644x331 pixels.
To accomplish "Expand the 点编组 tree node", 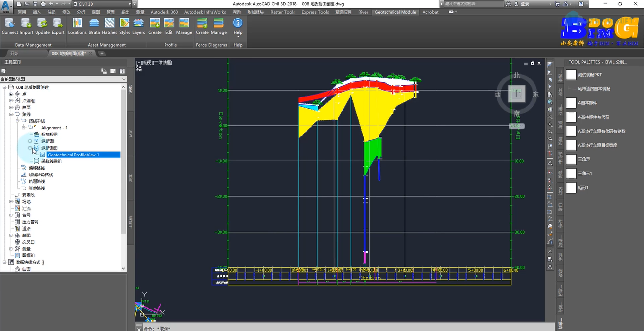I will (11, 101).
